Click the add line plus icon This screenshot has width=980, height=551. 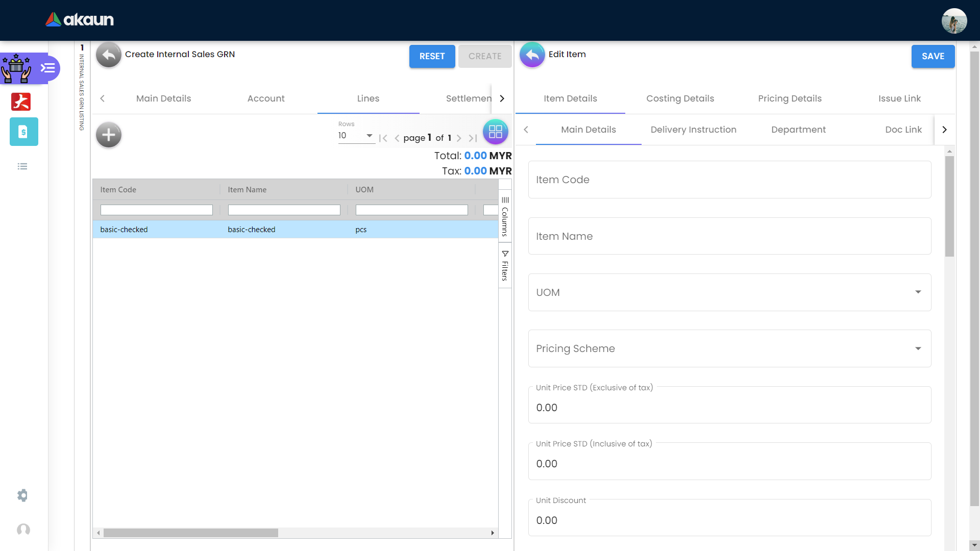[109, 135]
